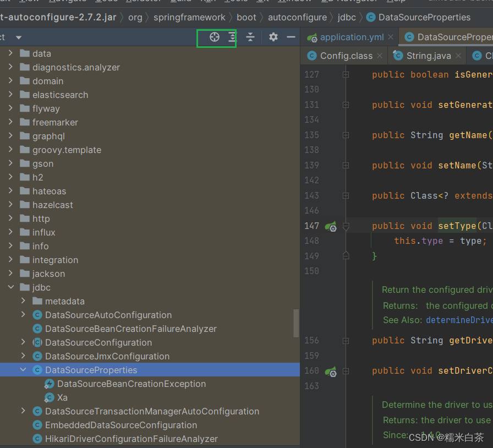Expand the data folder

point(10,53)
